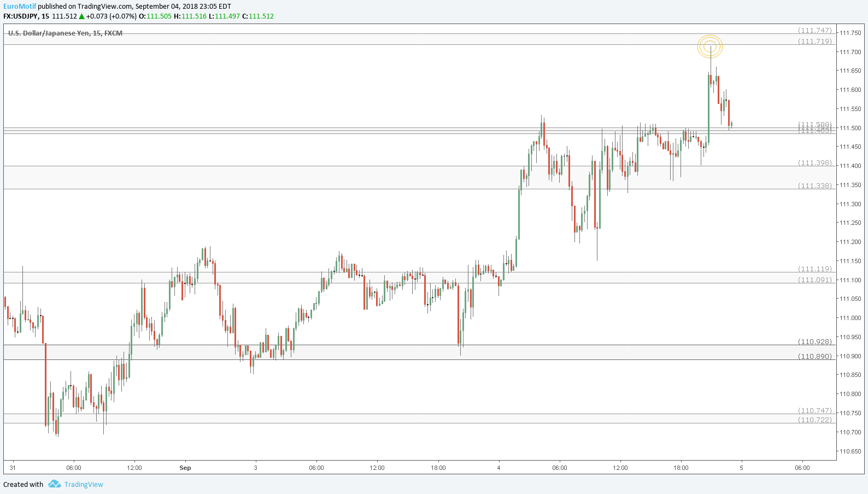Select the 111.747 level label
868x494 pixels.
[x=814, y=31]
